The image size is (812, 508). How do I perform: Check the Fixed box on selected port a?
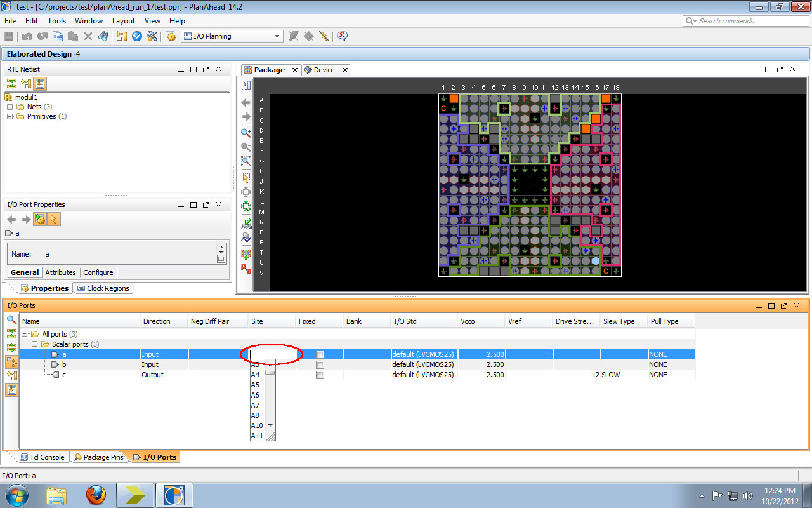click(320, 354)
